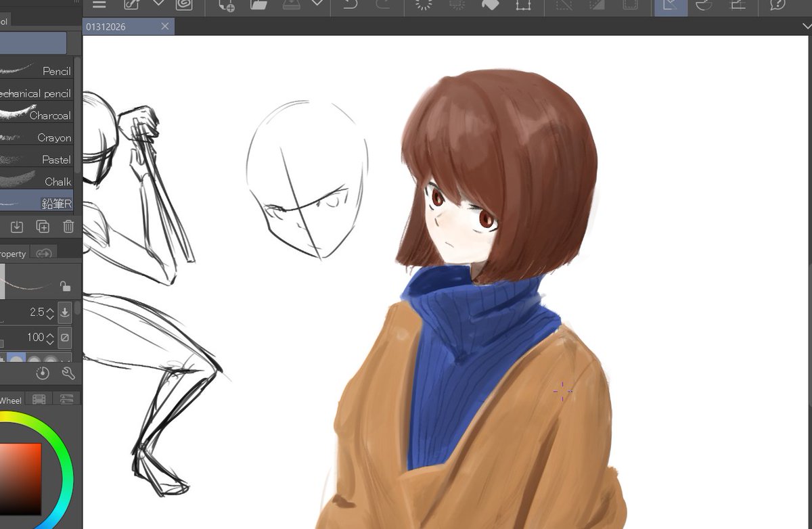
Task: Select the strongest anti-aliasing option
Action: point(50,359)
